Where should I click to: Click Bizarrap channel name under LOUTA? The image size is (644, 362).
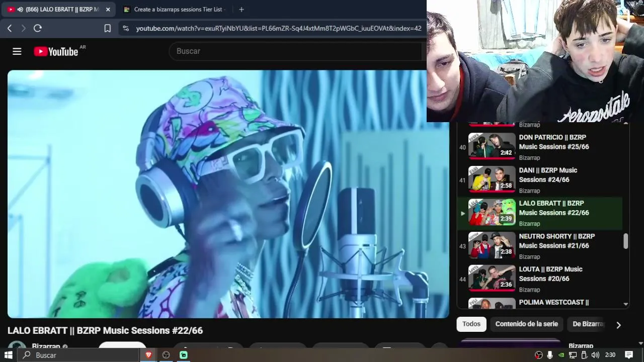pos(529,290)
